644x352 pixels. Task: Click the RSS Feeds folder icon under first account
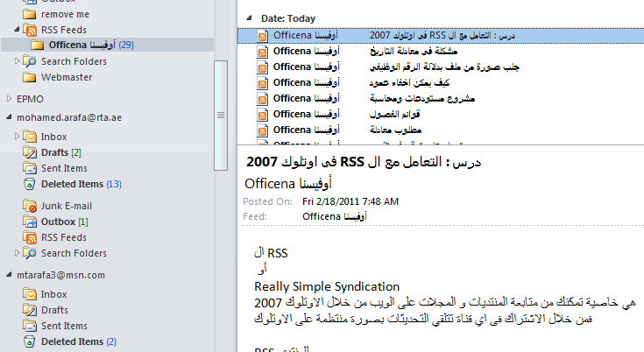coord(30,30)
